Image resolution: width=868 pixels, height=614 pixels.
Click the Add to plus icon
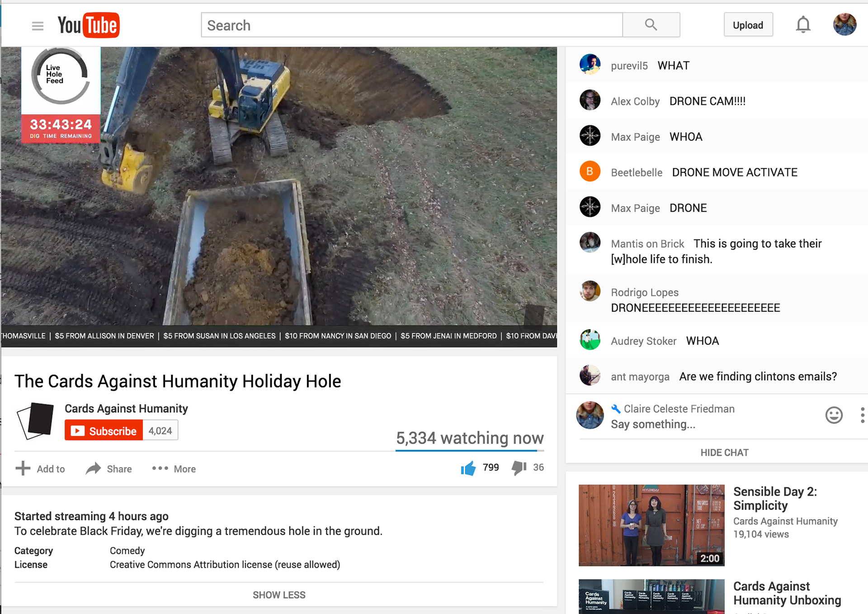(x=23, y=468)
